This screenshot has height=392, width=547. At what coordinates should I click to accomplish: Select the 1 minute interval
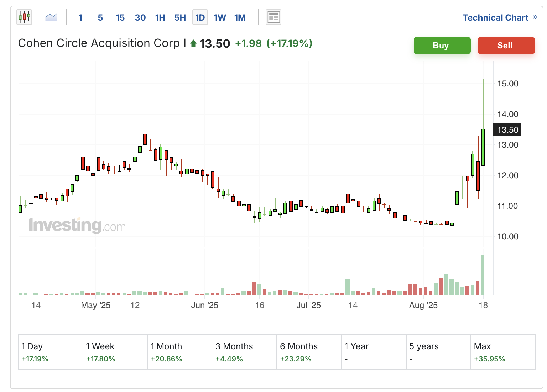point(80,17)
